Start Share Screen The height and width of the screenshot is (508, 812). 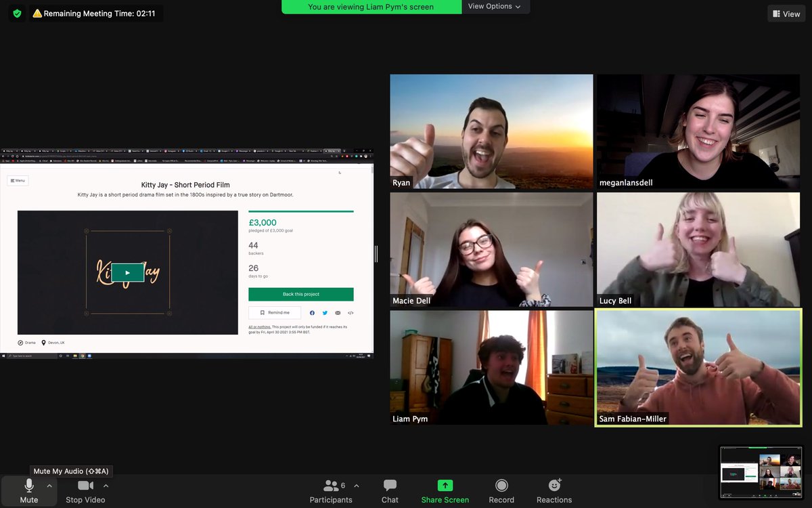click(x=445, y=491)
